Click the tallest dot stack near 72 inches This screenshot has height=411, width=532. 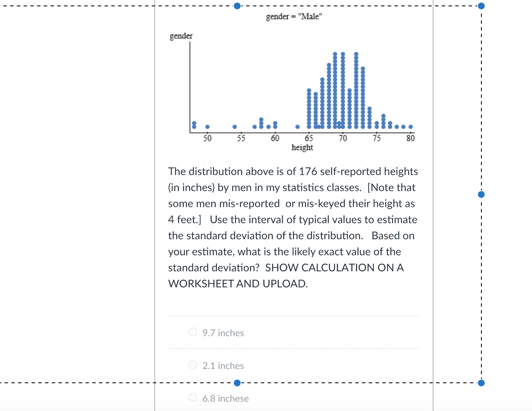click(356, 84)
